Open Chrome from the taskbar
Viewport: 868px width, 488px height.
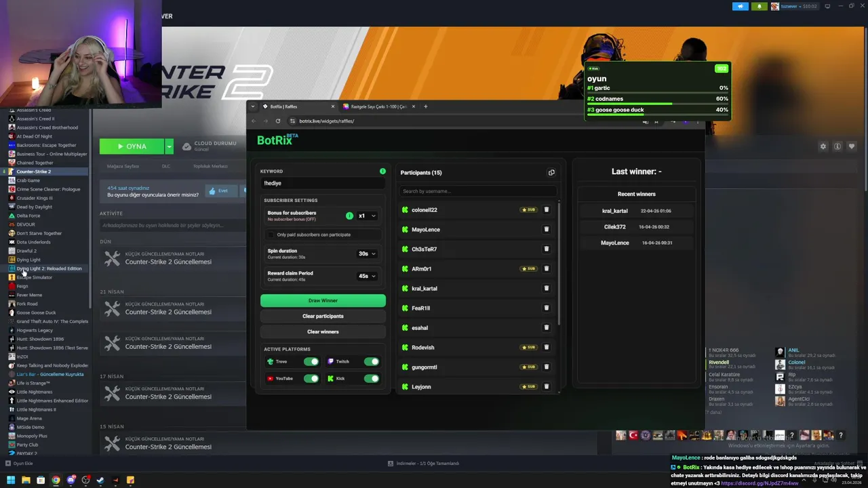click(x=56, y=480)
